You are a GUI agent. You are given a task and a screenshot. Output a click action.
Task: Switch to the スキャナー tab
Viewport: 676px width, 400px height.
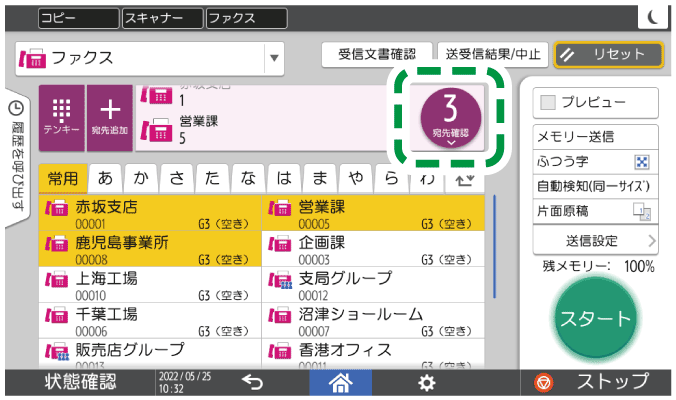point(163,18)
